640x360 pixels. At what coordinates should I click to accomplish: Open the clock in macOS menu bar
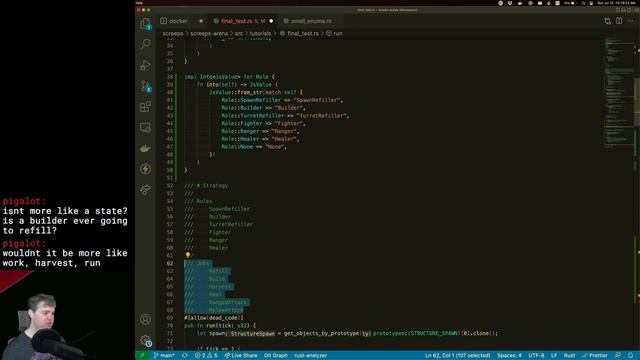(616, 3)
